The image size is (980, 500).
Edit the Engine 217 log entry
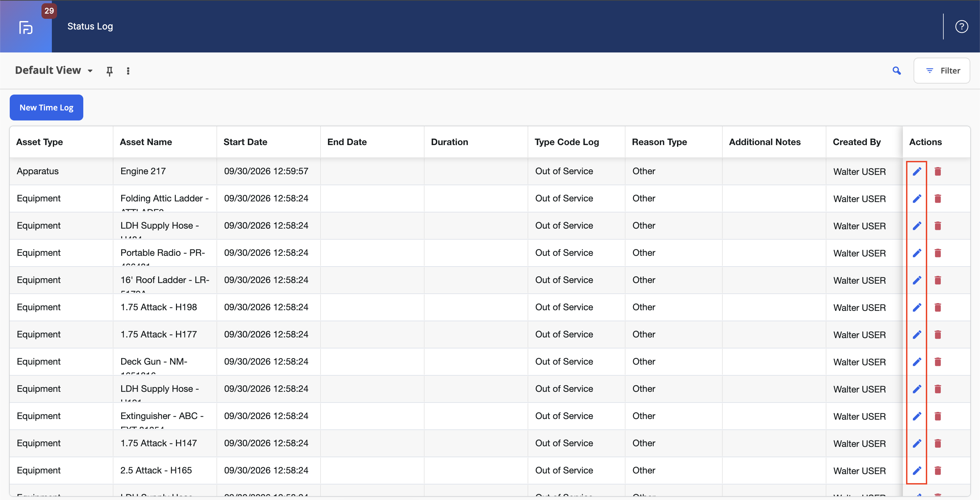pos(917,172)
